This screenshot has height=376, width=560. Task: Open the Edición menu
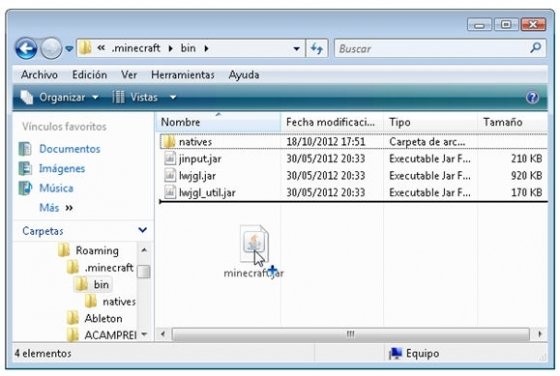click(90, 75)
